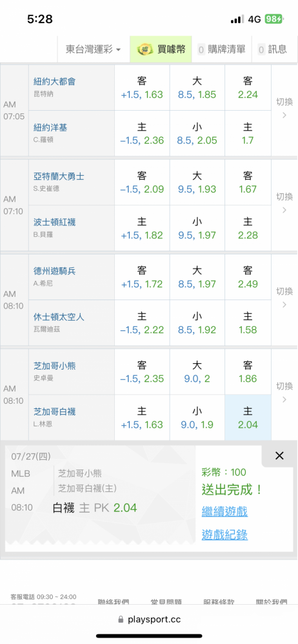Select Astros home spread −1.5, 2.22

coord(142,323)
